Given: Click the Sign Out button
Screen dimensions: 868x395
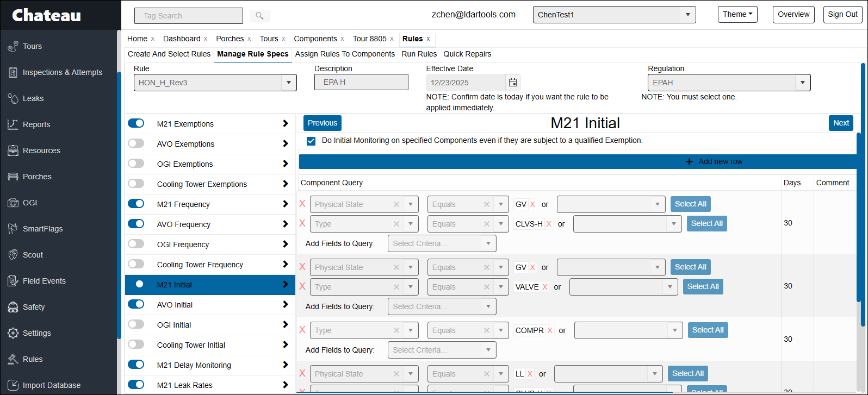Looking at the screenshot, I should point(842,15).
